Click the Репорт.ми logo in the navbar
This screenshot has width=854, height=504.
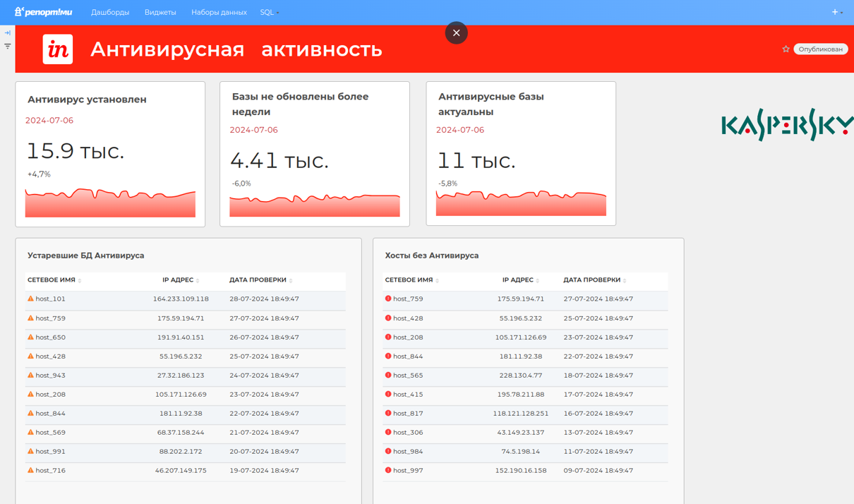pos(43,12)
